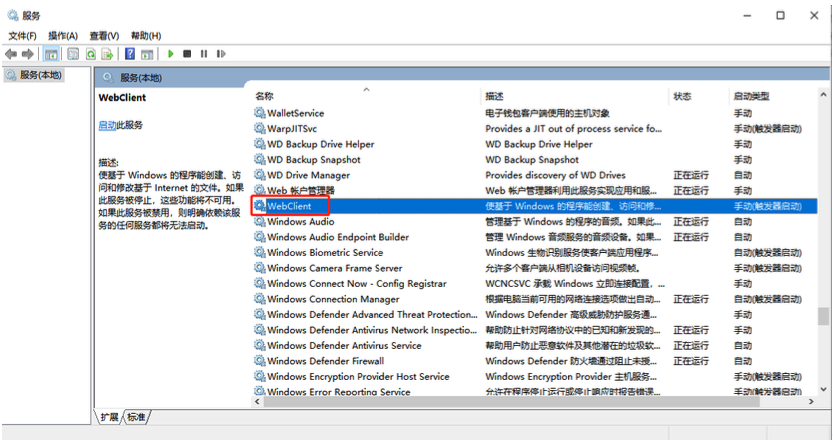Toggle the show/hide console tree icon
The height and width of the screenshot is (440, 833).
pyautogui.click(x=50, y=54)
